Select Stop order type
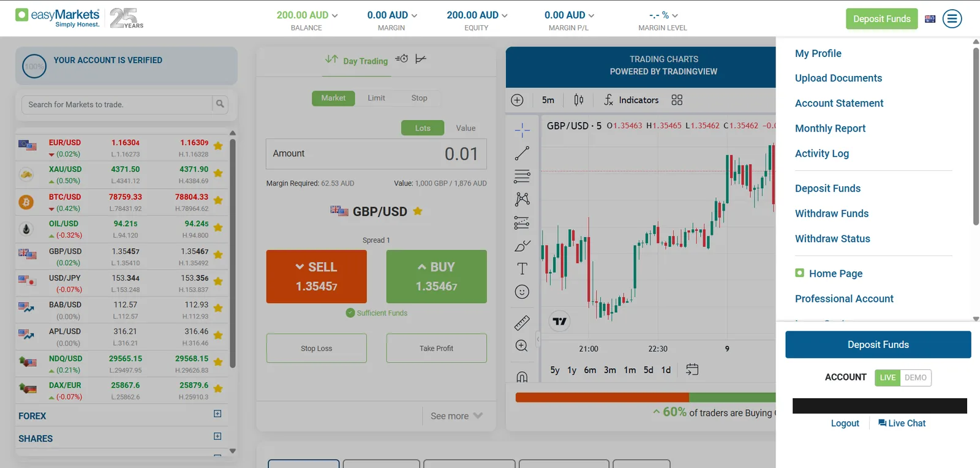This screenshot has width=980, height=468. coord(419,98)
